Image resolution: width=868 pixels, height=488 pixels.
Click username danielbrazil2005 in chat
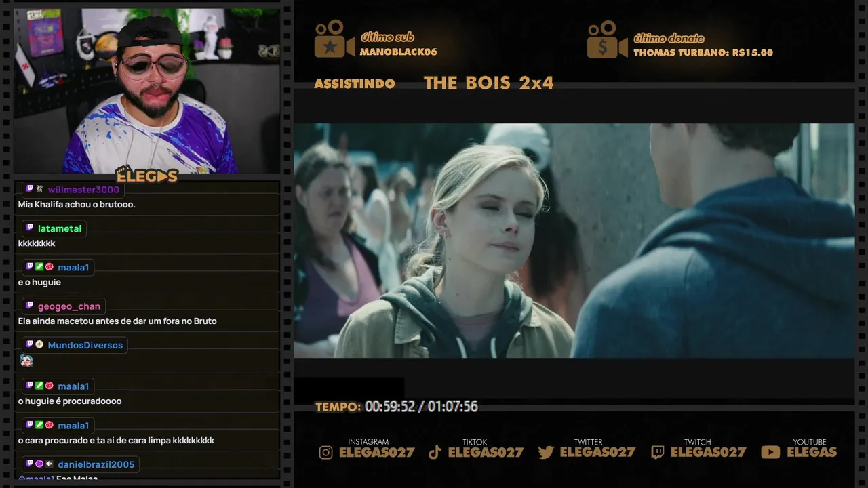coord(96,464)
